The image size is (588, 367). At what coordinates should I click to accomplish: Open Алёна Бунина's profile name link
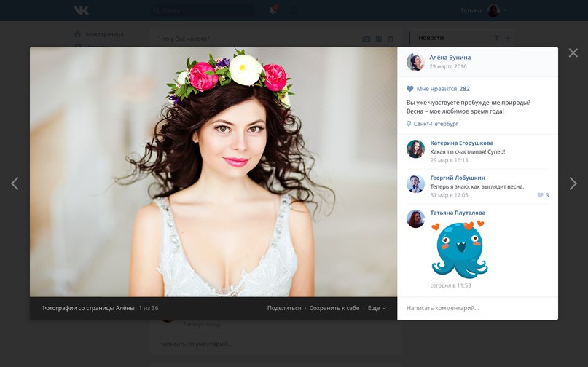tap(450, 58)
